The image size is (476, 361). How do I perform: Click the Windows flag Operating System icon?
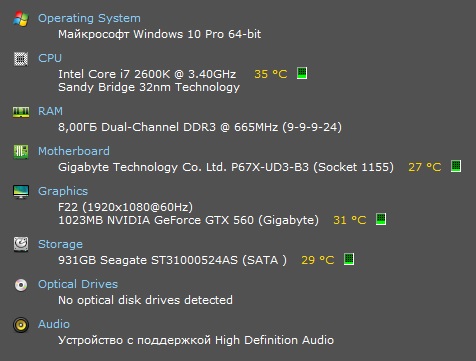point(21,19)
